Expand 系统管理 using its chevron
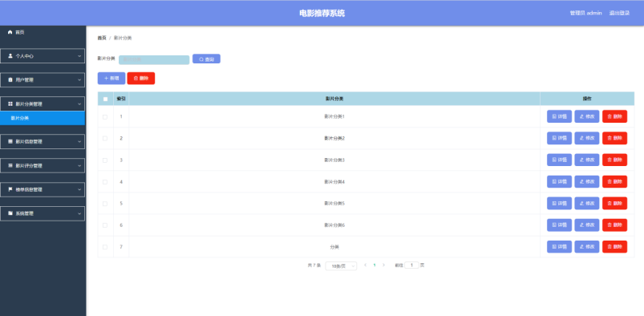644x316 pixels. coord(79,213)
